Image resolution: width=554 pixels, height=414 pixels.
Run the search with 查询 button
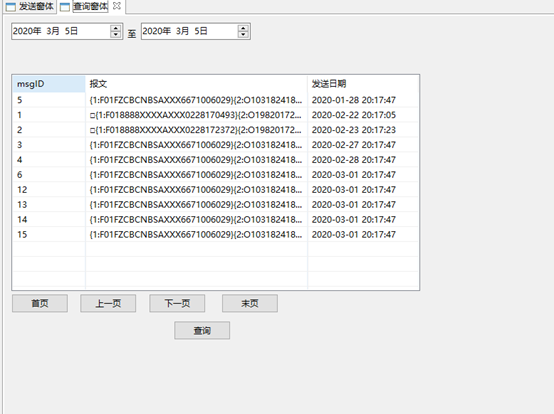tap(202, 331)
